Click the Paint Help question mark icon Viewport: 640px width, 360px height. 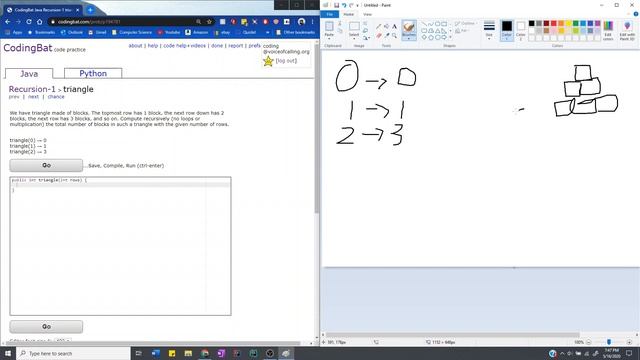(636, 14)
